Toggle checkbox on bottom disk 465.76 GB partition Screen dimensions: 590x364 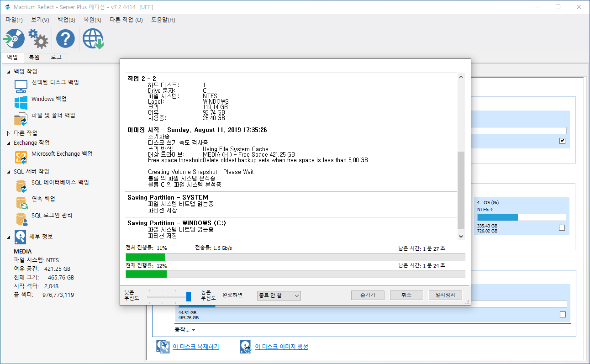pos(563,314)
